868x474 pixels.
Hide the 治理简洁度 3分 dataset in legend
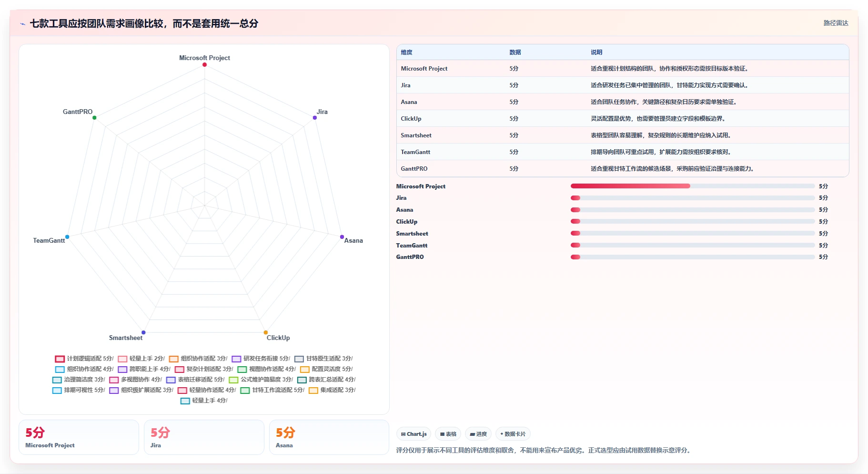pyautogui.click(x=78, y=380)
